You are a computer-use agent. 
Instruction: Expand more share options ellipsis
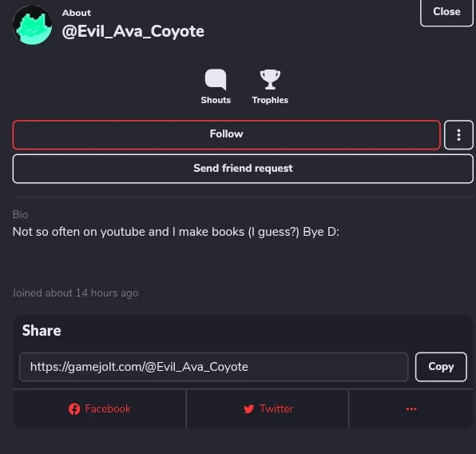411,409
